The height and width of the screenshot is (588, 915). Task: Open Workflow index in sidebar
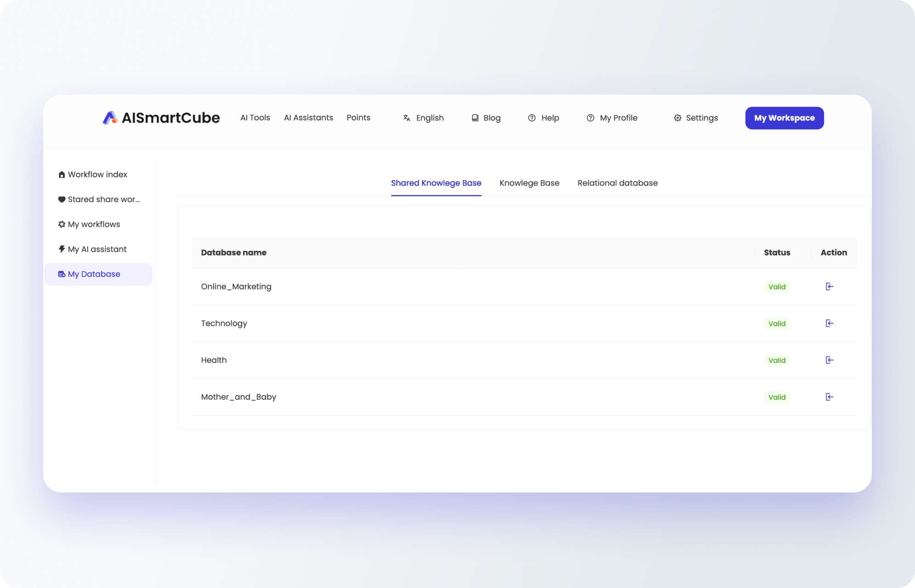coord(97,175)
